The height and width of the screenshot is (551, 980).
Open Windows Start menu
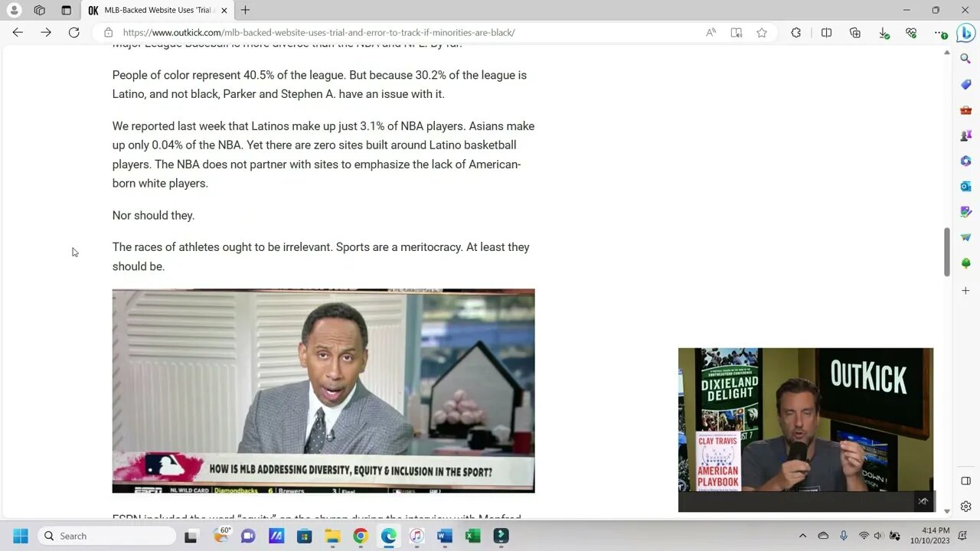pos(21,536)
